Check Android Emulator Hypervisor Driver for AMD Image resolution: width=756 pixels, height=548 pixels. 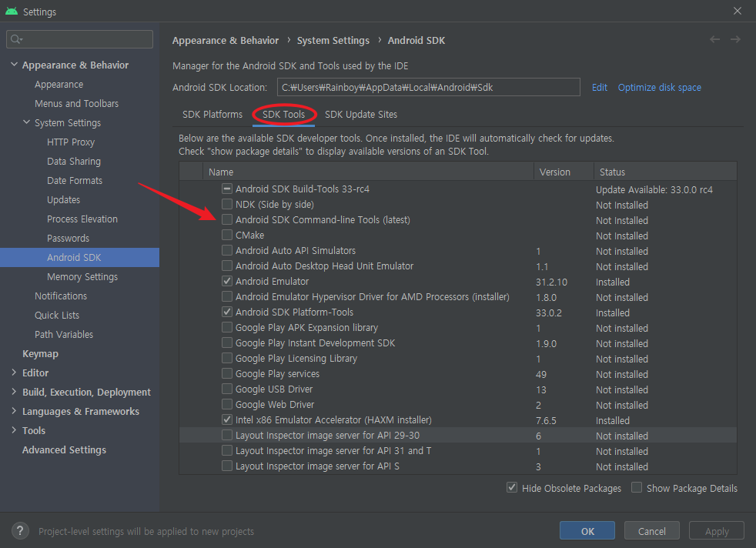point(227,297)
